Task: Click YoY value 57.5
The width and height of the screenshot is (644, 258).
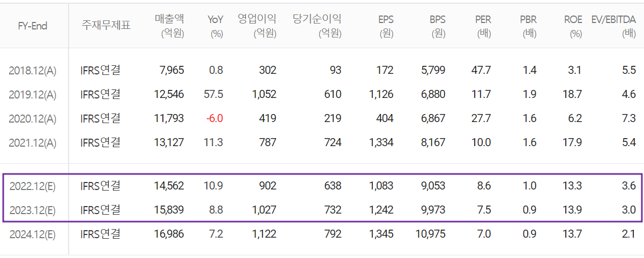Action: point(214,94)
